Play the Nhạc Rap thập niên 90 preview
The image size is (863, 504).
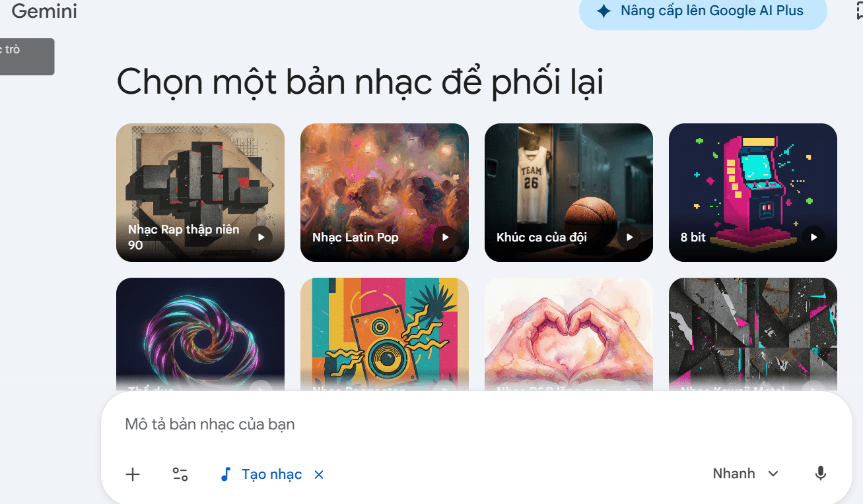(261, 237)
